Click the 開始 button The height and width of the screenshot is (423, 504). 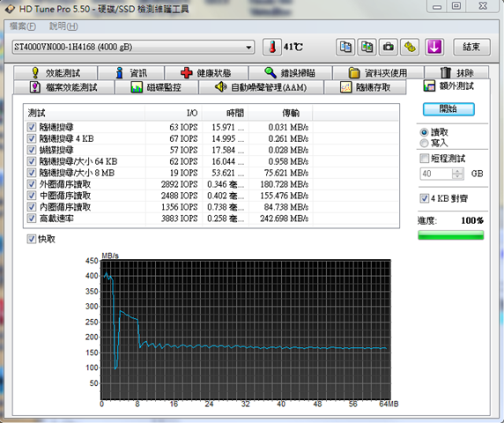coord(448,109)
